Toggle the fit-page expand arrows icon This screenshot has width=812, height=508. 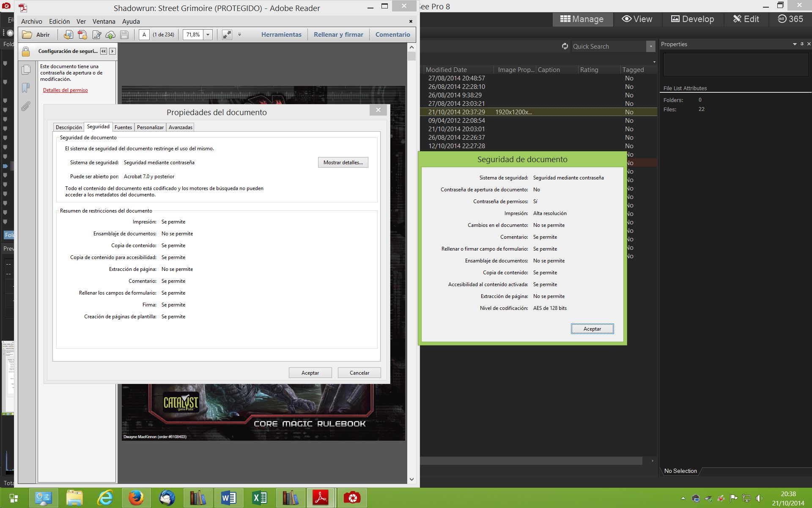pyautogui.click(x=227, y=35)
